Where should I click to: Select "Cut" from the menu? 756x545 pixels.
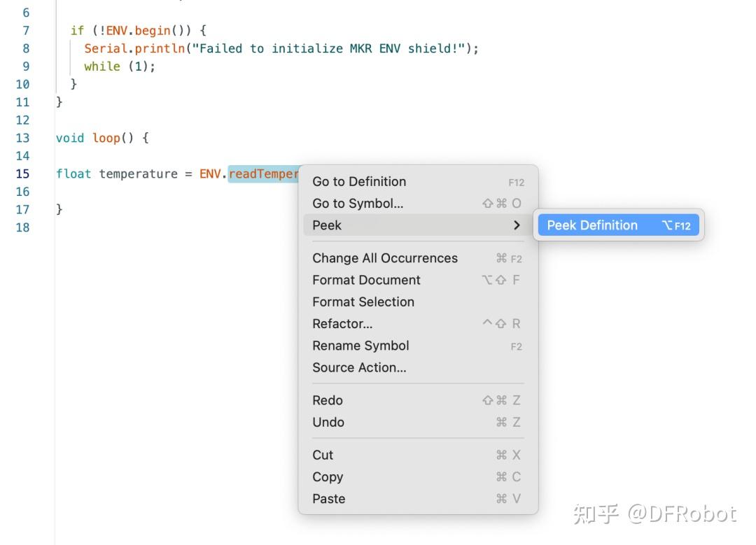322,455
